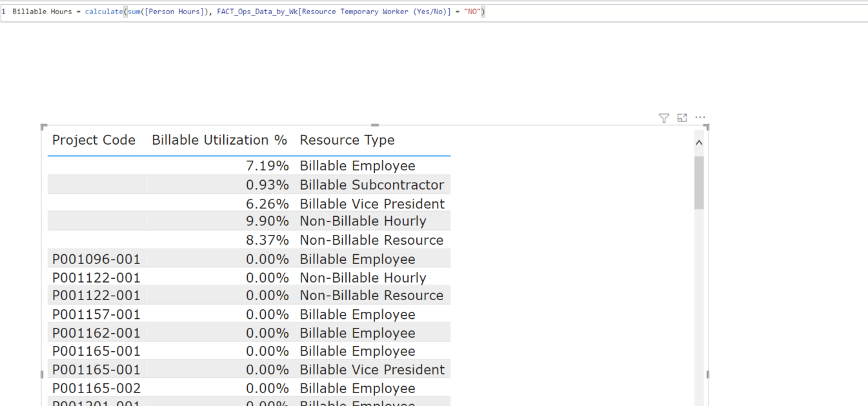
Task: Select P001165-001 in the Billable Vice President row
Action: pyautogui.click(x=96, y=370)
